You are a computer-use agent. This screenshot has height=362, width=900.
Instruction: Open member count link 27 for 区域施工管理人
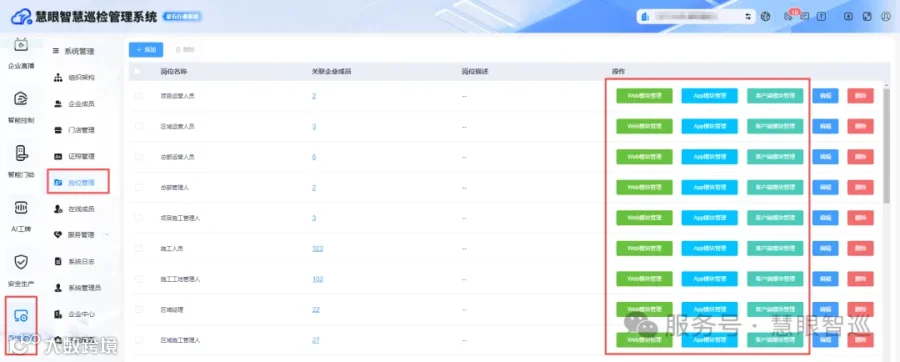coord(316,340)
